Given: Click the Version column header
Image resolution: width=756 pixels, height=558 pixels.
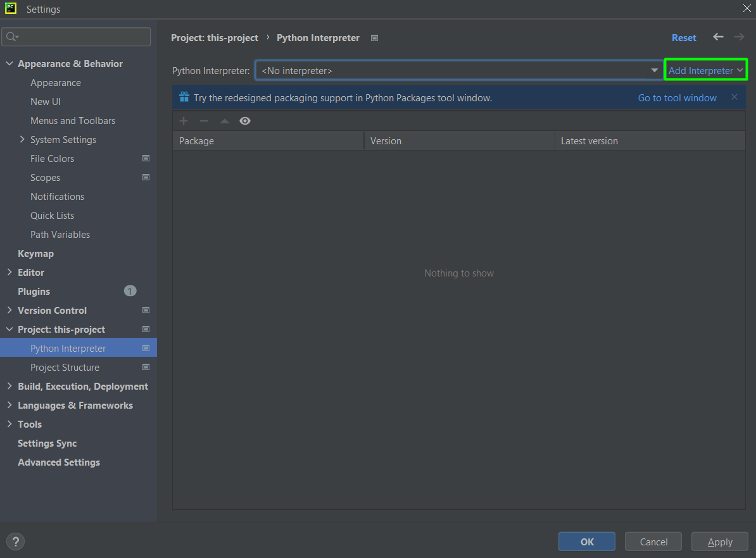Looking at the screenshot, I should pos(459,140).
